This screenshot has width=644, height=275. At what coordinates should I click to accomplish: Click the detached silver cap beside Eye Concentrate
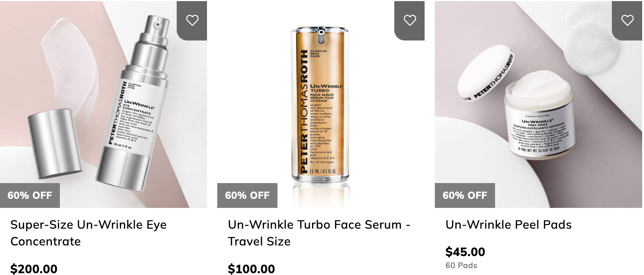[55, 139]
